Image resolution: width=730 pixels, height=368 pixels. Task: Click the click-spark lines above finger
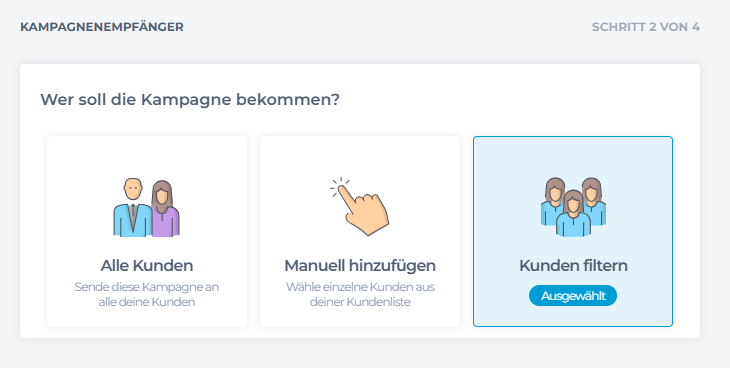tap(340, 186)
